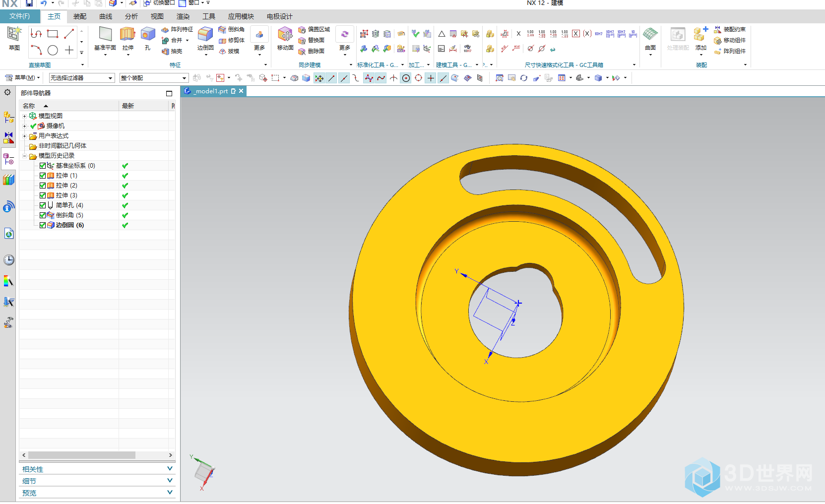Switch to the 装配 ribbon tab
This screenshot has width=825, height=504.
[x=80, y=16]
